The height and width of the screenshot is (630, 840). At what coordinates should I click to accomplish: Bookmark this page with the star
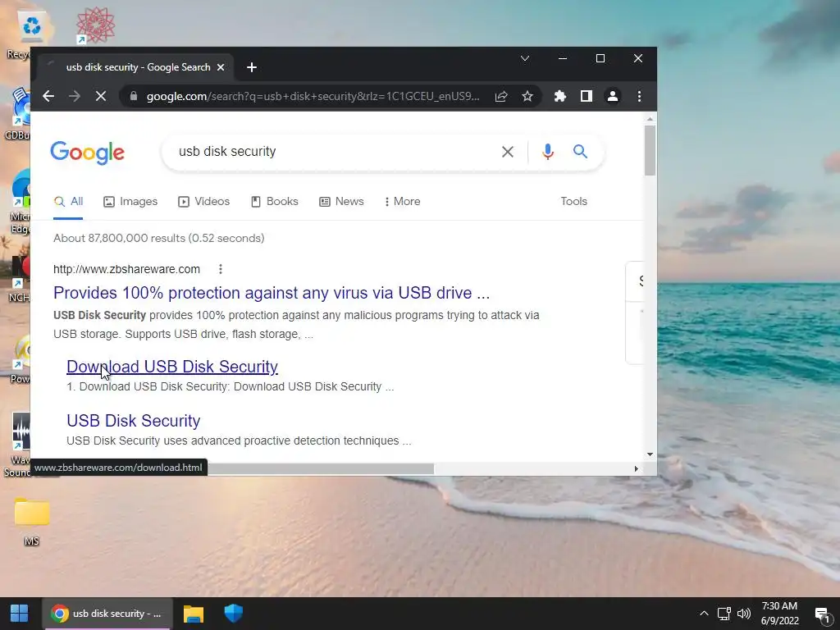527,97
